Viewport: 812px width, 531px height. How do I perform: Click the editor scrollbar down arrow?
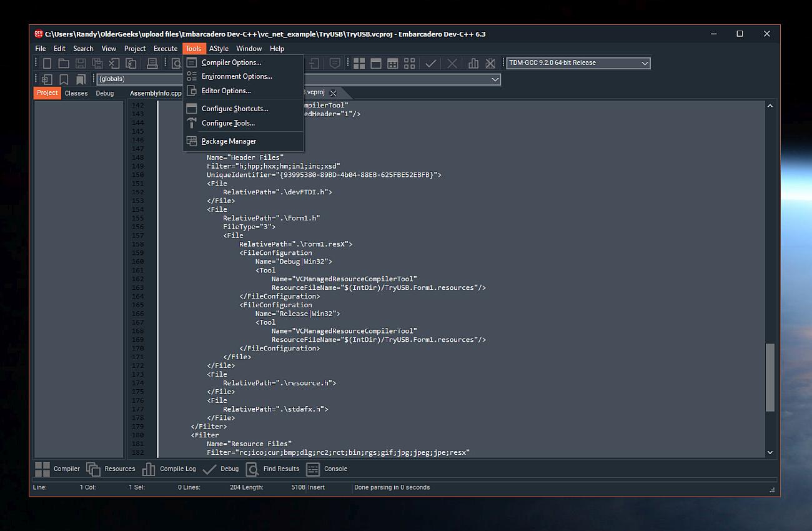[770, 452]
